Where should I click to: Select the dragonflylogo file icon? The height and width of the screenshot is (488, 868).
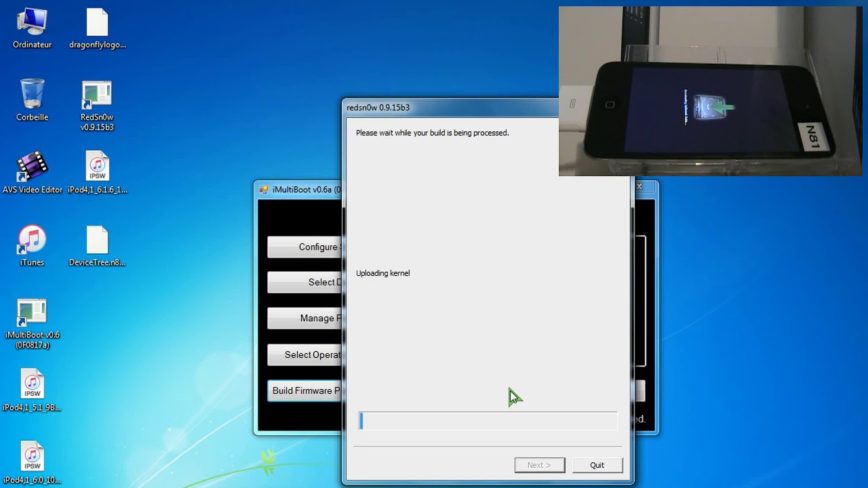pyautogui.click(x=98, y=29)
